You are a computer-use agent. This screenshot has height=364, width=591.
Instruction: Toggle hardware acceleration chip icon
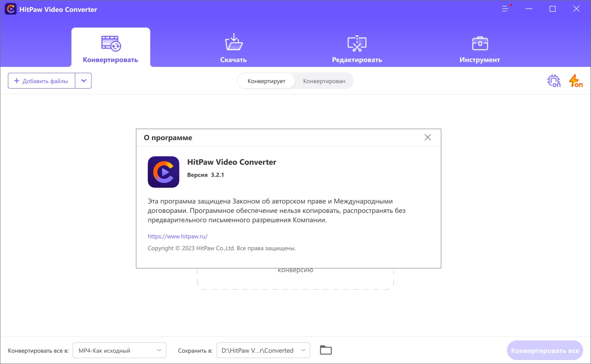pos(554,81)
